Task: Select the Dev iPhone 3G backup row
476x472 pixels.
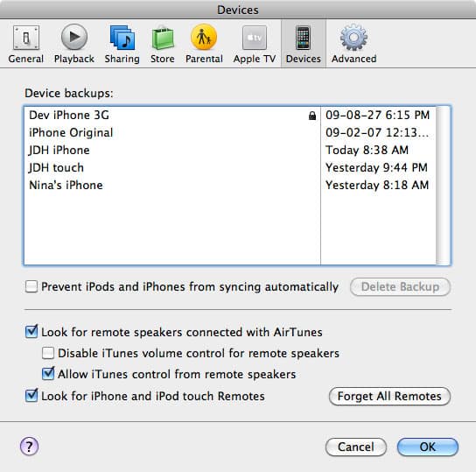Action: 230,115
